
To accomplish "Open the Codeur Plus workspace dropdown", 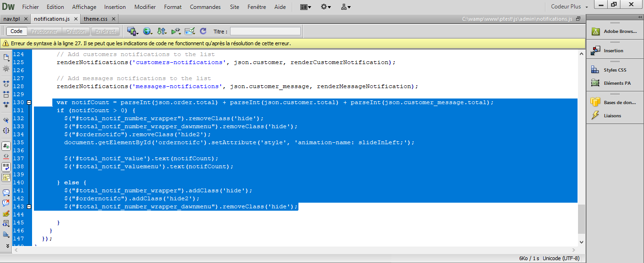I will click(x=570, y=7).
